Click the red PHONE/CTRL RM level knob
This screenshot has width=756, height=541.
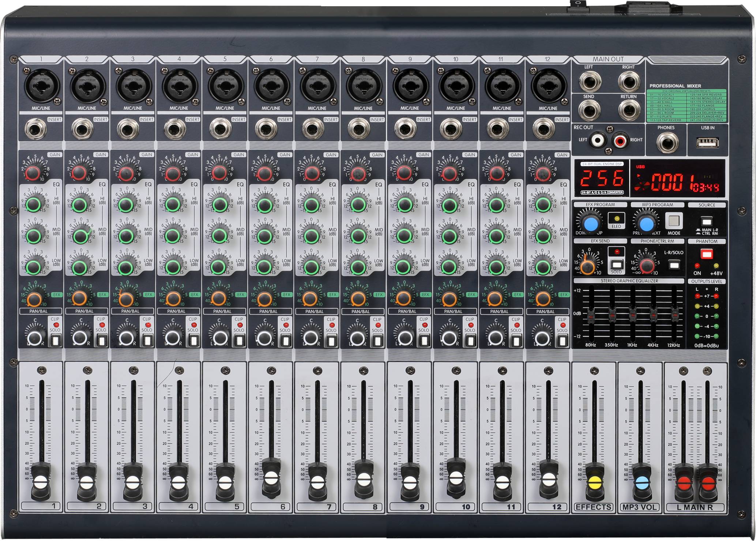click(x=647, y=265)
